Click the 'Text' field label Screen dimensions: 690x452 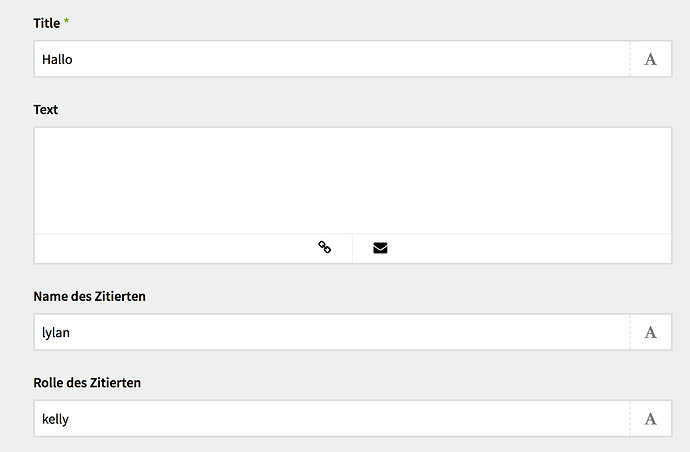pos(46,109)
